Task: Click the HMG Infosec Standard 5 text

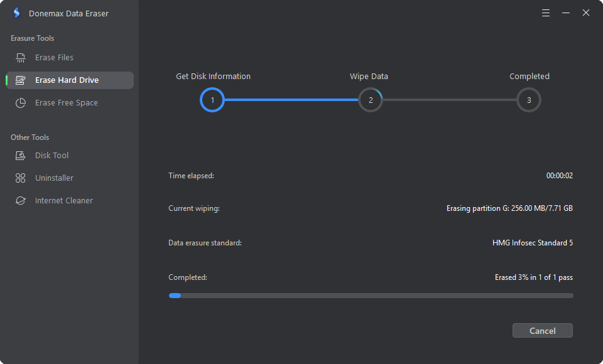Action: (532, 243)
